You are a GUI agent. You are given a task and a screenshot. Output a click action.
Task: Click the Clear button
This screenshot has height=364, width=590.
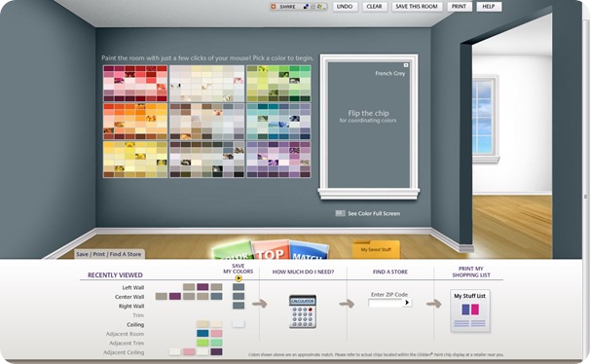[375, 7]
